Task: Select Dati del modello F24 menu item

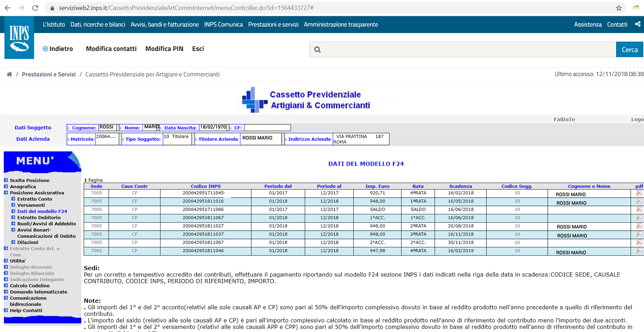Action: [42, 211]
